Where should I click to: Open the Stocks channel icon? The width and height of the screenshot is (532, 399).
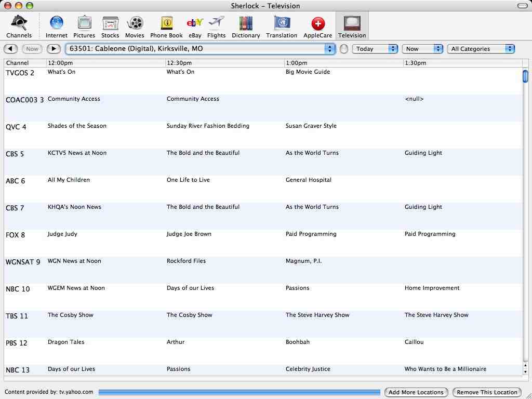pos(110,26)
